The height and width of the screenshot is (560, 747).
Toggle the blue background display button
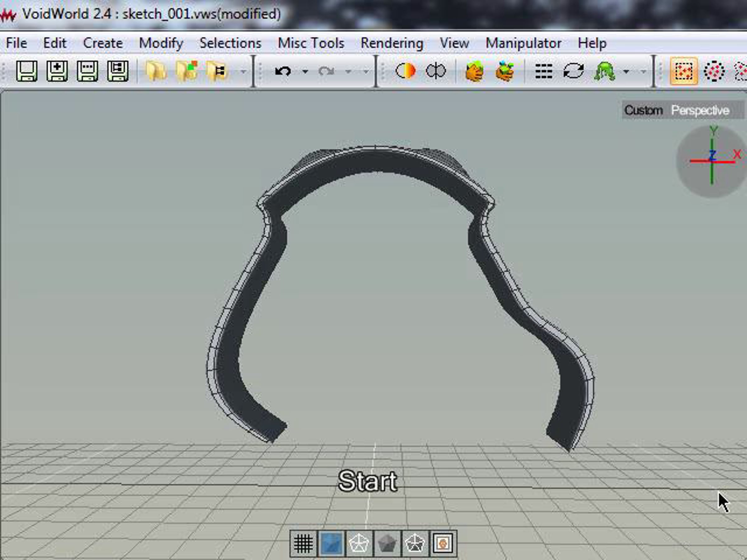(331, 544)
